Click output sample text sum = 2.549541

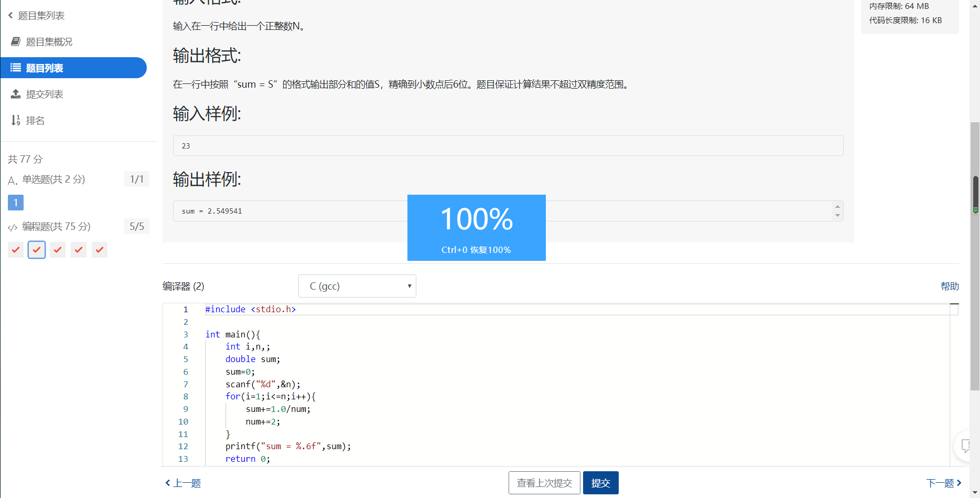pos(212,211)
